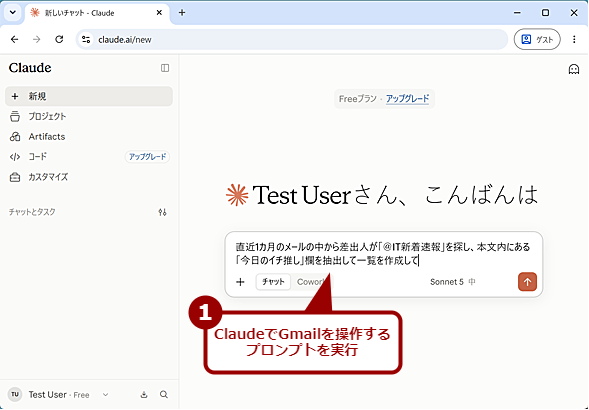Expand the Test User account menu chevron
This screenshot has width=589, height=410.
pos(106,395)
